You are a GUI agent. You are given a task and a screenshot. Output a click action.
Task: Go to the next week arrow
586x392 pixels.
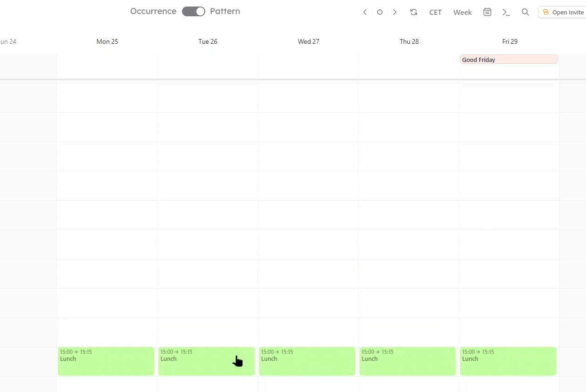[x=395, y=13]
